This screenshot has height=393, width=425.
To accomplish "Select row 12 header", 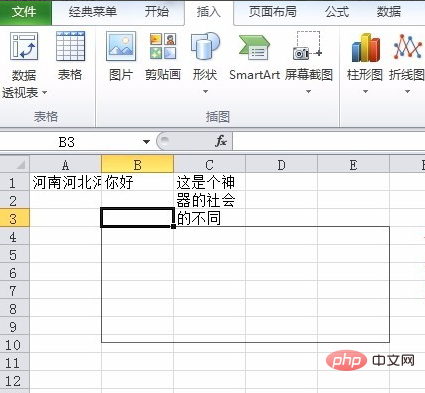I will click(14, 380).
